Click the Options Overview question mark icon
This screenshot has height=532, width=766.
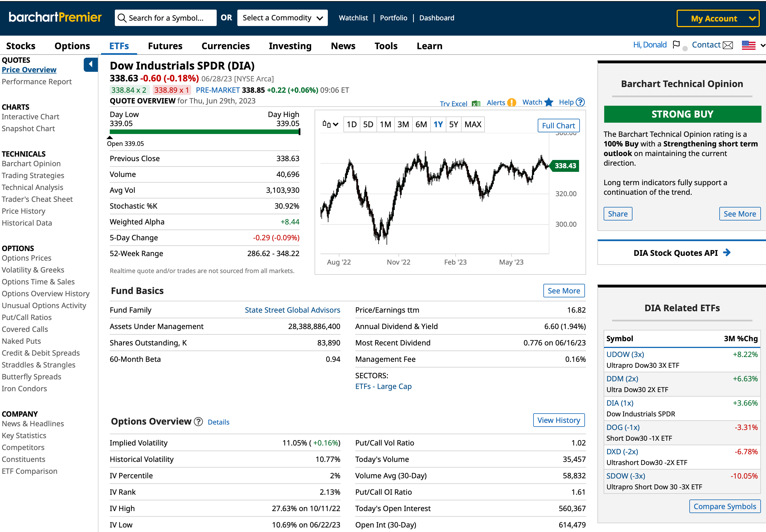[198, 422]
